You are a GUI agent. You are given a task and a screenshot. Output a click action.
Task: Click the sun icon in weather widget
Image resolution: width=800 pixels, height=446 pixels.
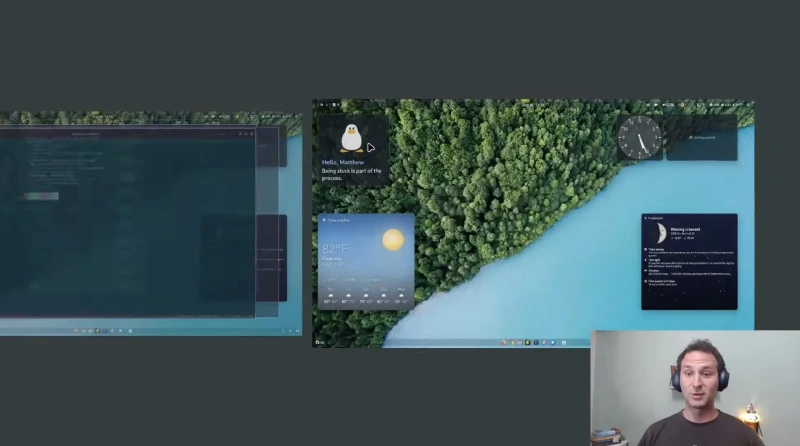(x=393, y=240)
